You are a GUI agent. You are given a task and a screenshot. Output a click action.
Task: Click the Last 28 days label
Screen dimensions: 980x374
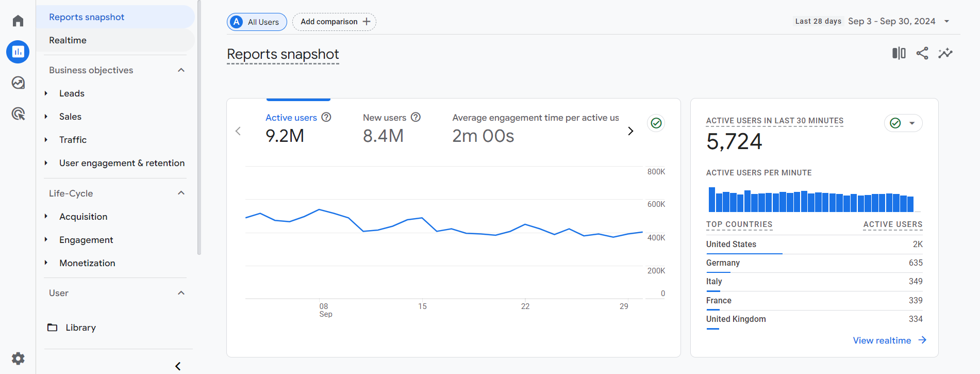(818, 21)
